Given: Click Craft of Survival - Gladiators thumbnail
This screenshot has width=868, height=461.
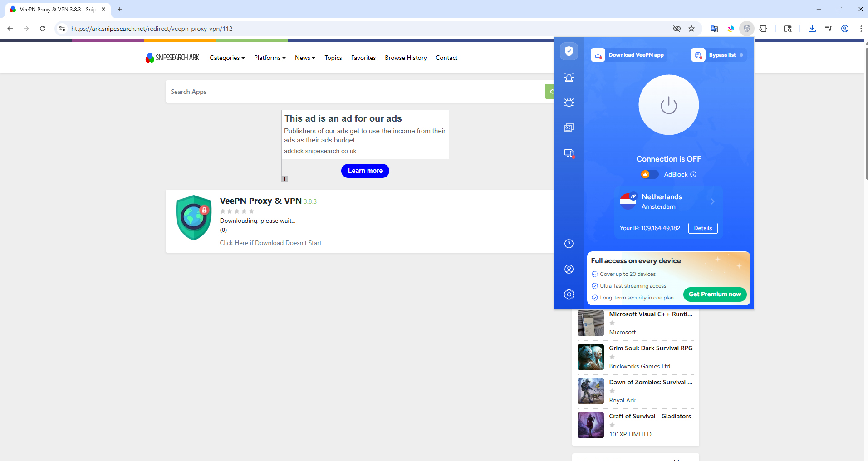Looking at the screenshot, I should (591, 425).
